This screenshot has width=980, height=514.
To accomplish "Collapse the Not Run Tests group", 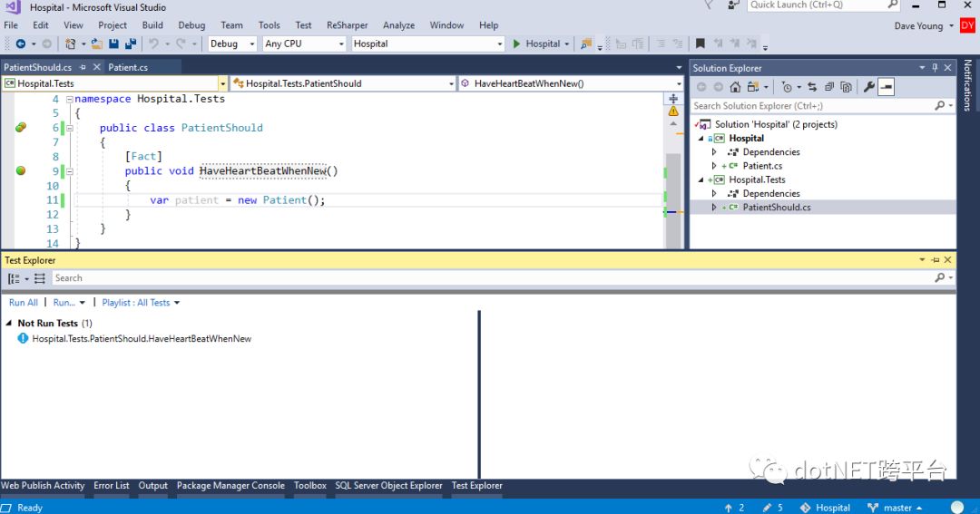I will tap(9, 324).
